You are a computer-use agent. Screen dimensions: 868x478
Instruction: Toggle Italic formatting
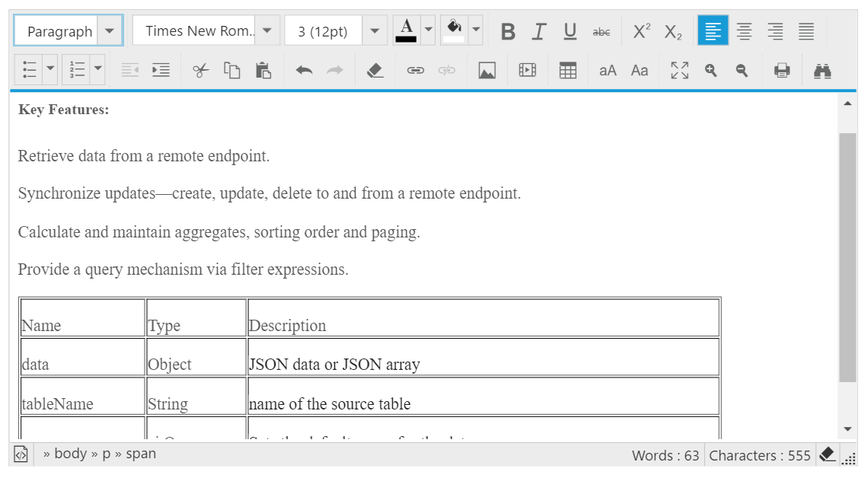tap(539, 31)
